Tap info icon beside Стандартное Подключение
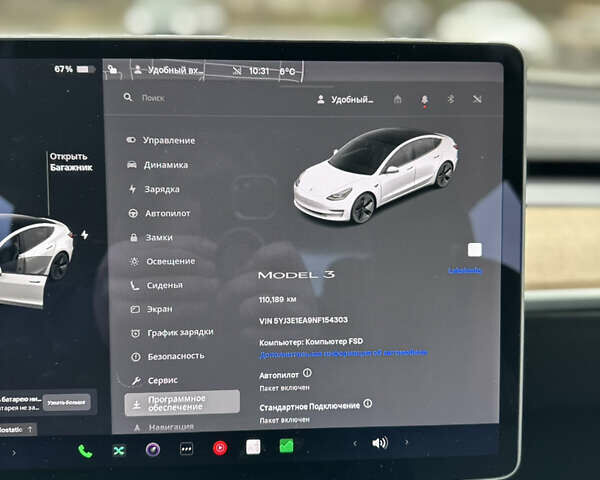The height and width of the screenshot is (480, 600). (368, 404)
